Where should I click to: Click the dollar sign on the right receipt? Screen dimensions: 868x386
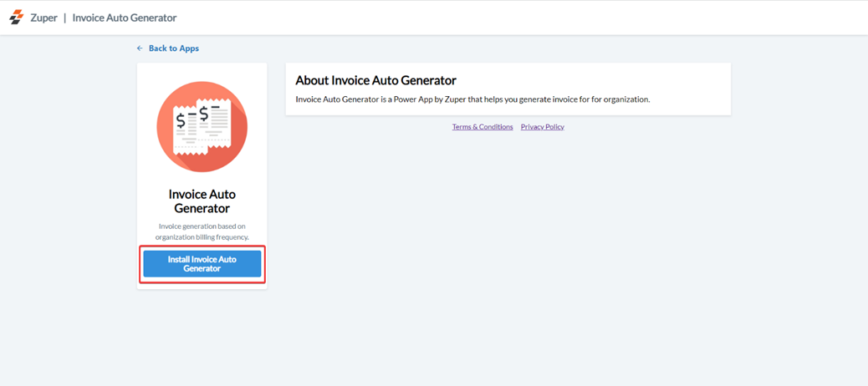[204, 113]
